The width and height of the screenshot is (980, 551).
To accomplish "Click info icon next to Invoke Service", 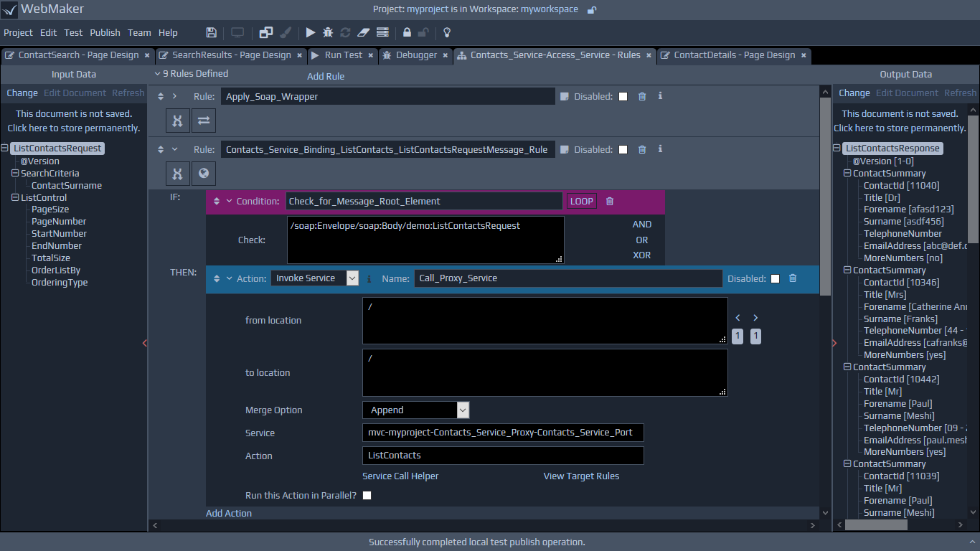I will (369, 278).
